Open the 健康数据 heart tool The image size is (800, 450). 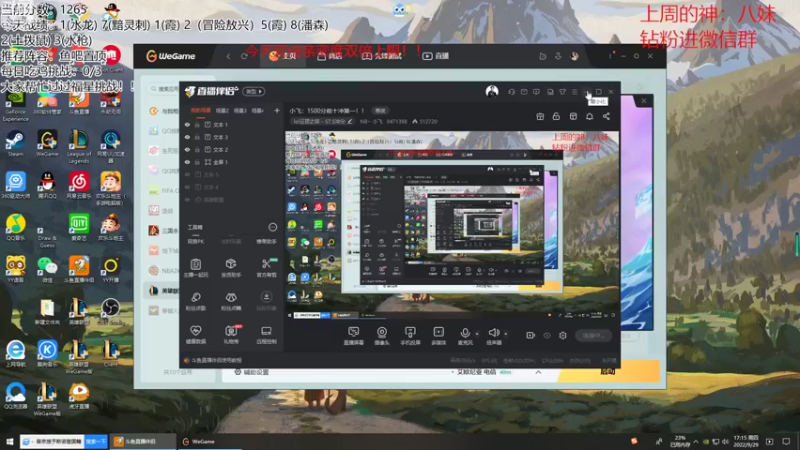coord(196,335)
